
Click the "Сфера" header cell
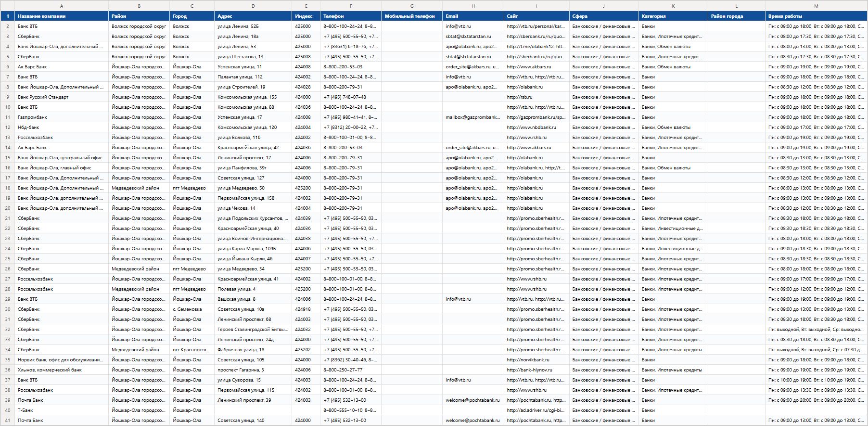(604, 16)
